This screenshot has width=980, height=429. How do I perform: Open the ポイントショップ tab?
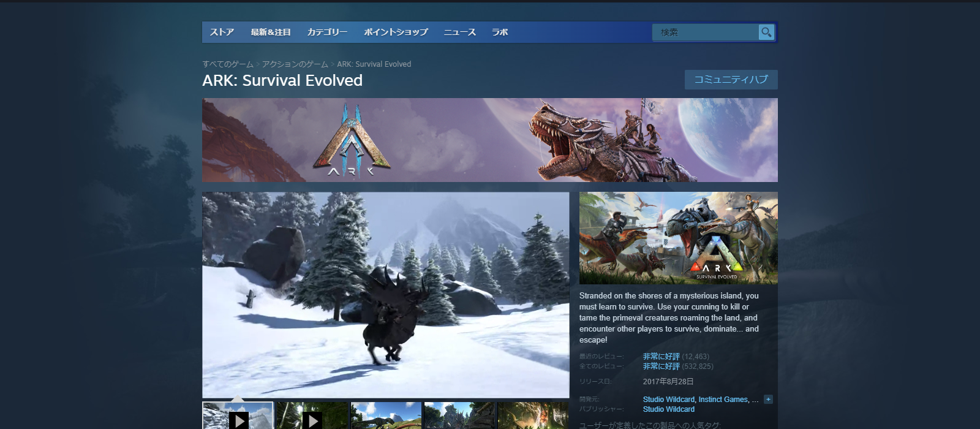coord(396,32)
